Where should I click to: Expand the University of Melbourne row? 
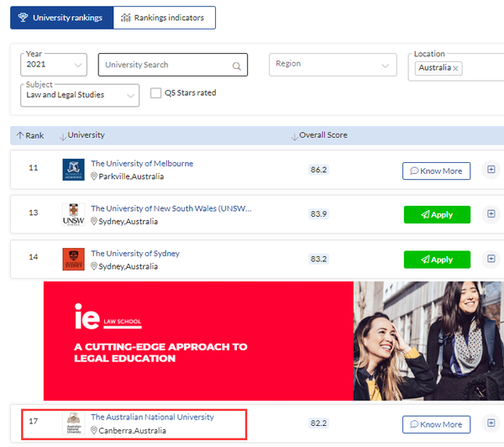pos(491,170)
